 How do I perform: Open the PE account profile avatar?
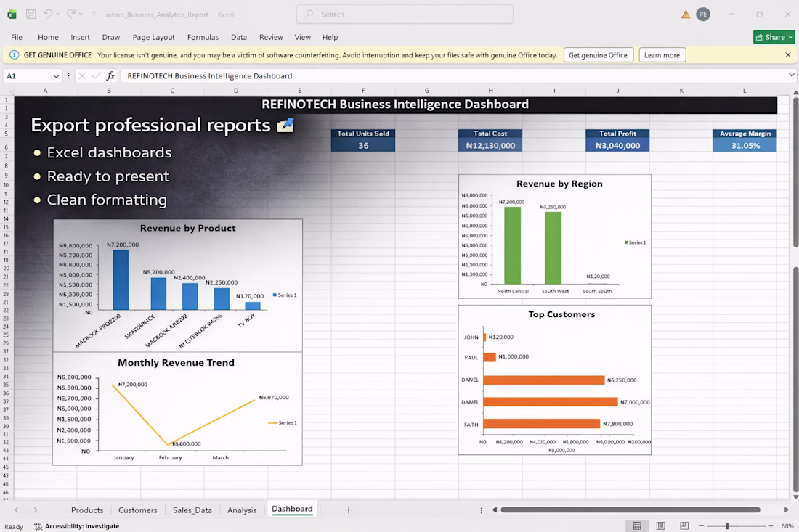[703, 15]
